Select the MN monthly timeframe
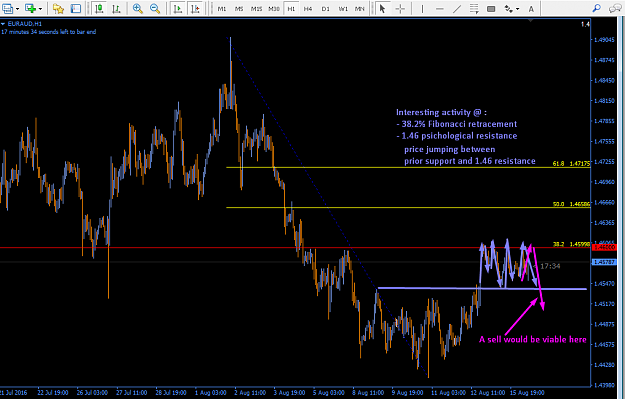625x399 pixels. point(360,9)
